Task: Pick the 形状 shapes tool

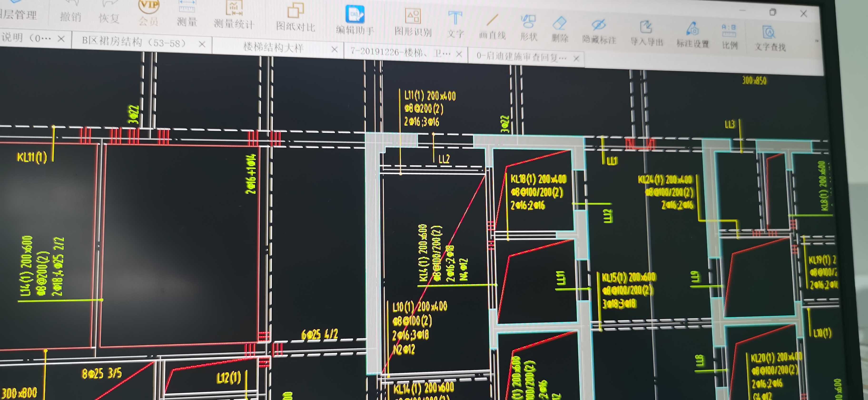Action: [x=528, y=28]
